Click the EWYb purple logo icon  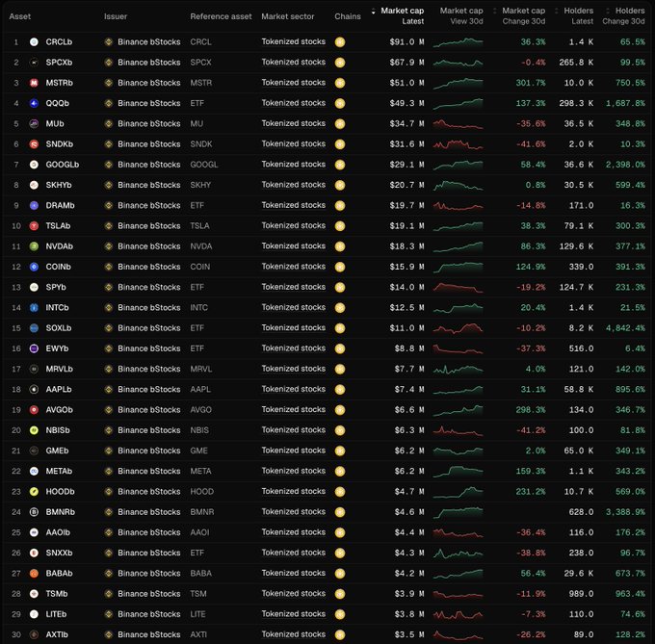(x=35, y=348)
